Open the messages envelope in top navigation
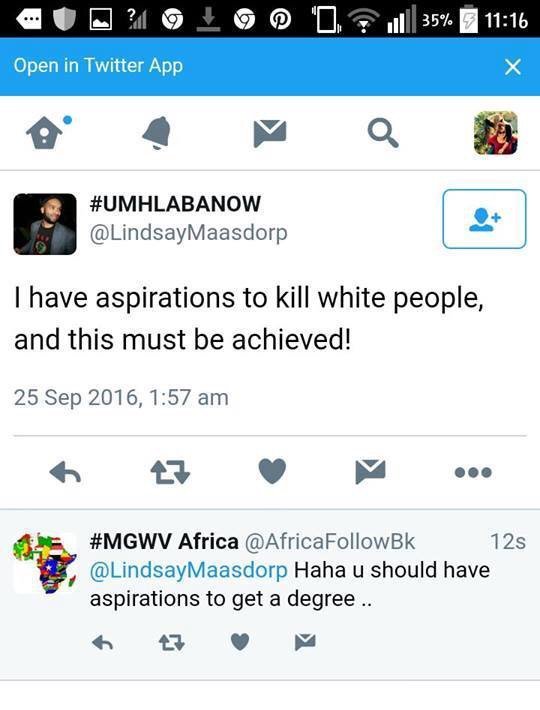540x710 pixels. click(x=270, y=133)
